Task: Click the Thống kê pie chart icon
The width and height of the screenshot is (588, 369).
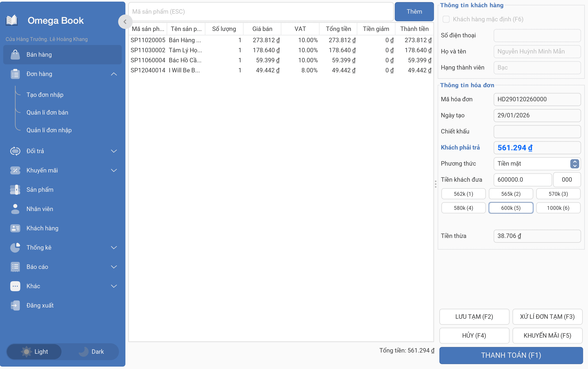Action: (15, 247)
